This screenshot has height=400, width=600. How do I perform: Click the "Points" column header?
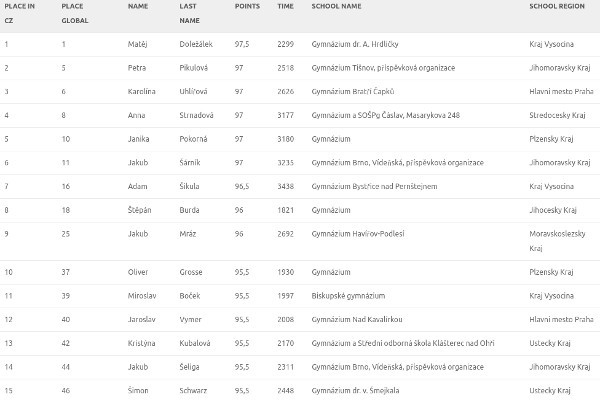point(247,6)
